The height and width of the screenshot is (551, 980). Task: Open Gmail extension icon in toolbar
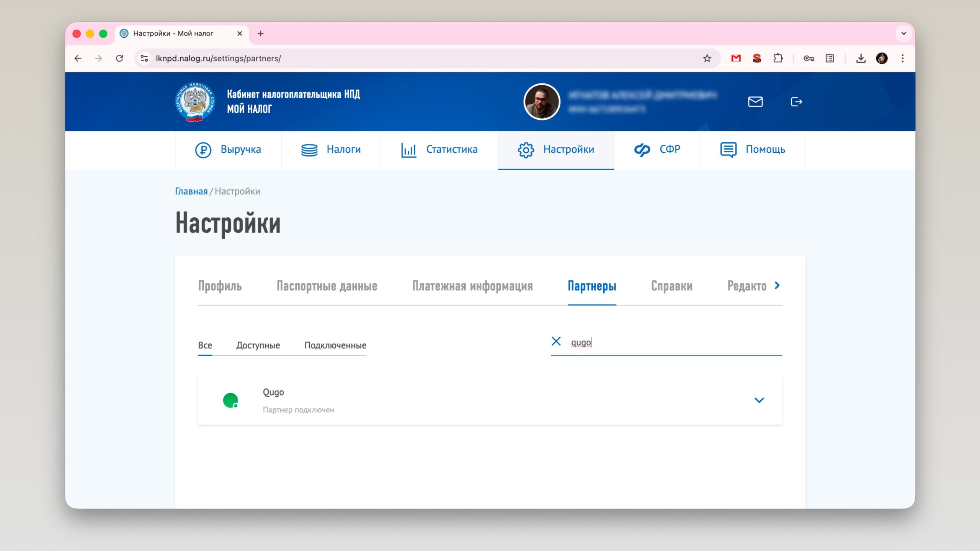pos(736,58)
